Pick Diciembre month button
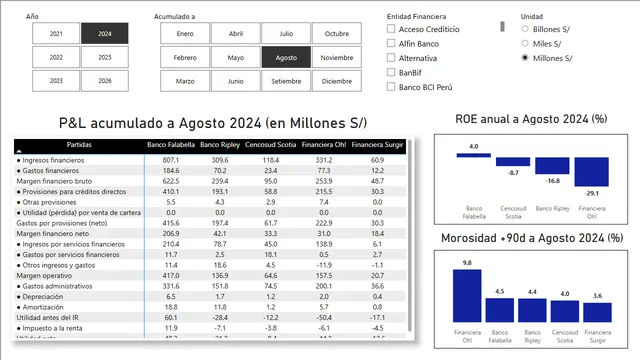Image resolution: width=640 pixels, height=360 pixels. point(337,81)
